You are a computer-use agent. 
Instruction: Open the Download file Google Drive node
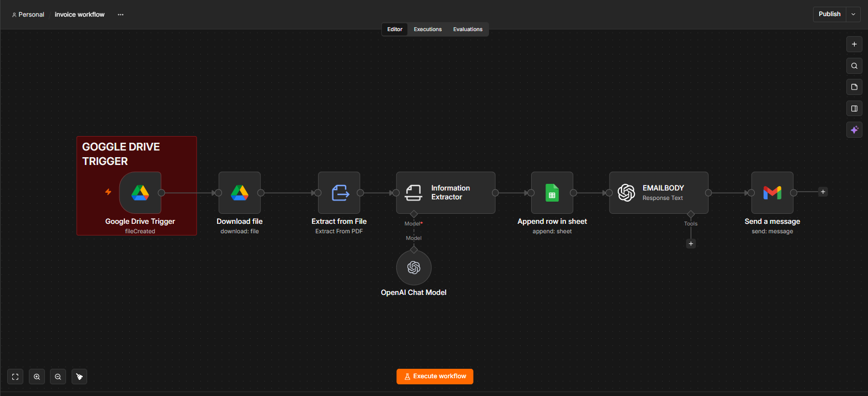click(240, 193)
